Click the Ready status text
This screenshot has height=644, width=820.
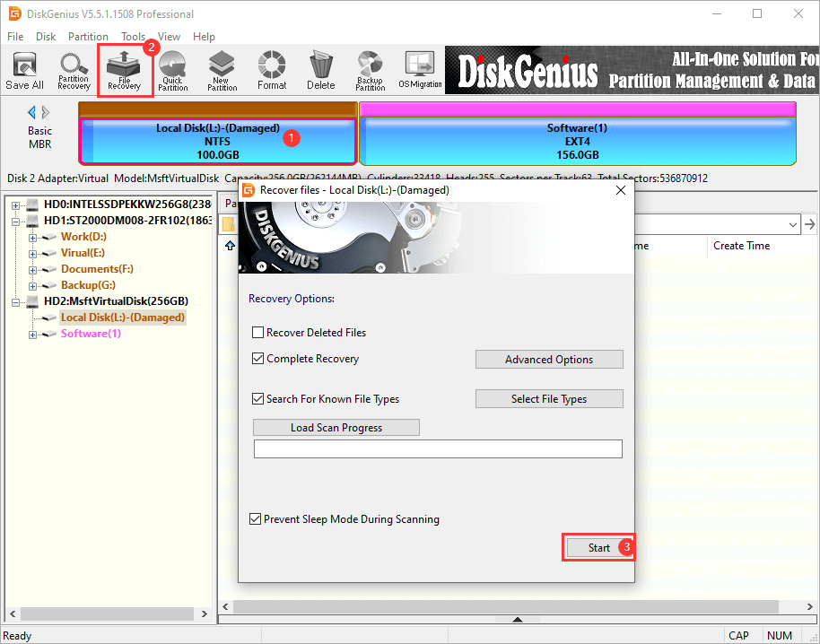(x=17, y=636)
